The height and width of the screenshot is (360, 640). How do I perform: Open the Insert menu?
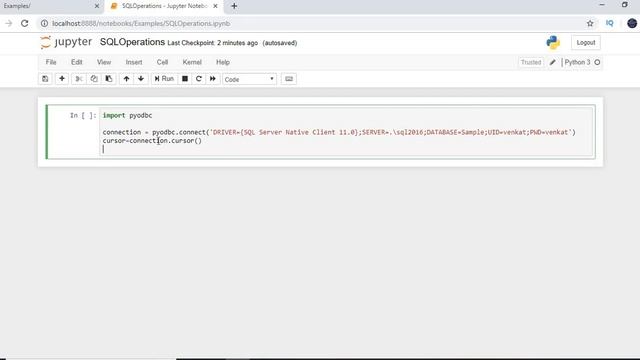pos(134,62)
